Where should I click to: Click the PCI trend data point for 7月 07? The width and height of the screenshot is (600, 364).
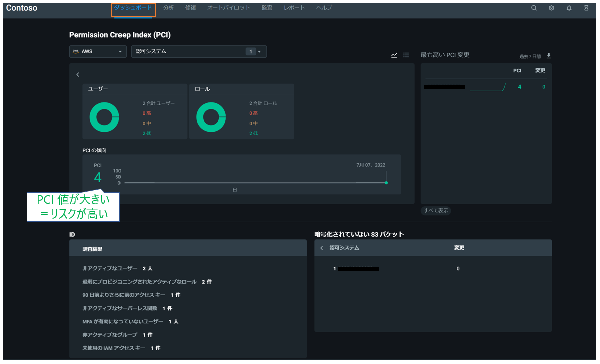[x=386, y=183]
